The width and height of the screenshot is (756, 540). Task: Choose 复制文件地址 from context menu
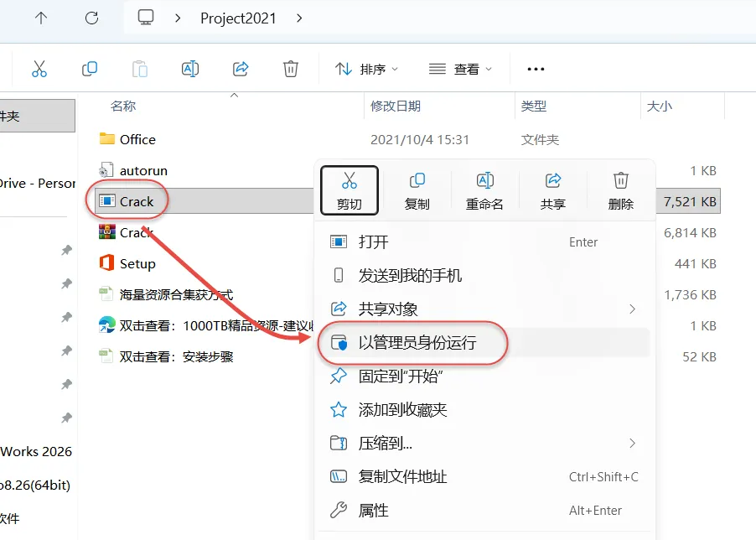(484, 477)
